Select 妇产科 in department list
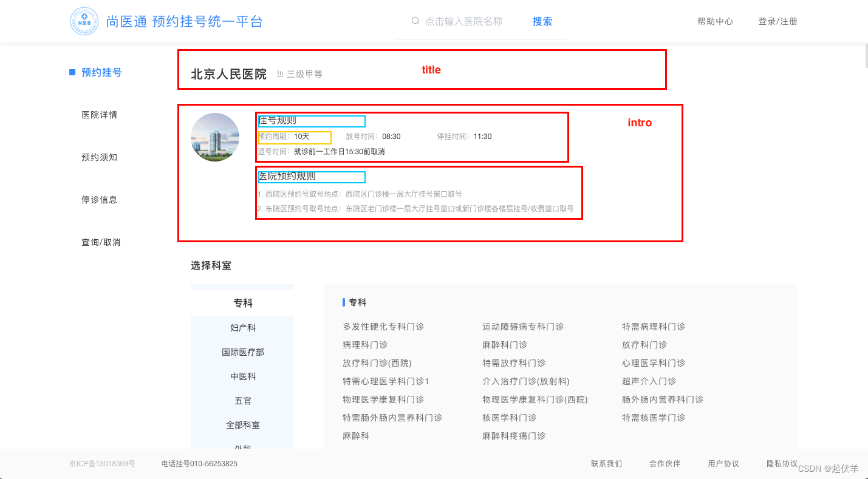The height and width of the screenshot is (479, 868). point(242,328)
